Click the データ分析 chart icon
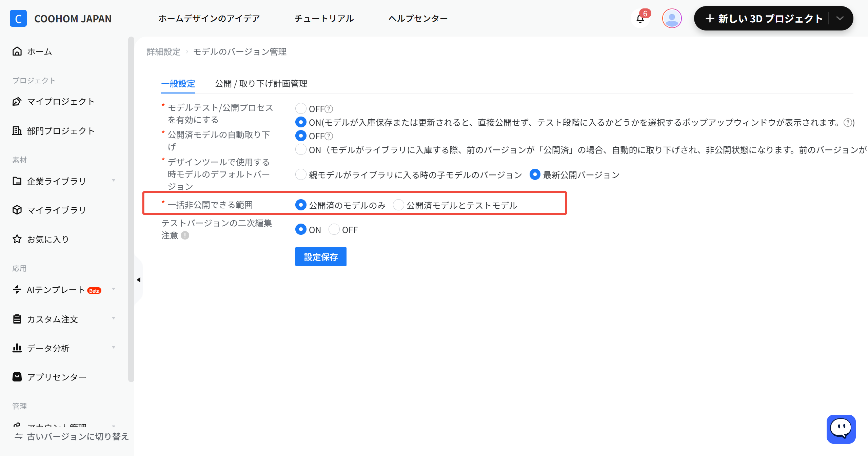The image size is (868, 456). pos(17,348)
